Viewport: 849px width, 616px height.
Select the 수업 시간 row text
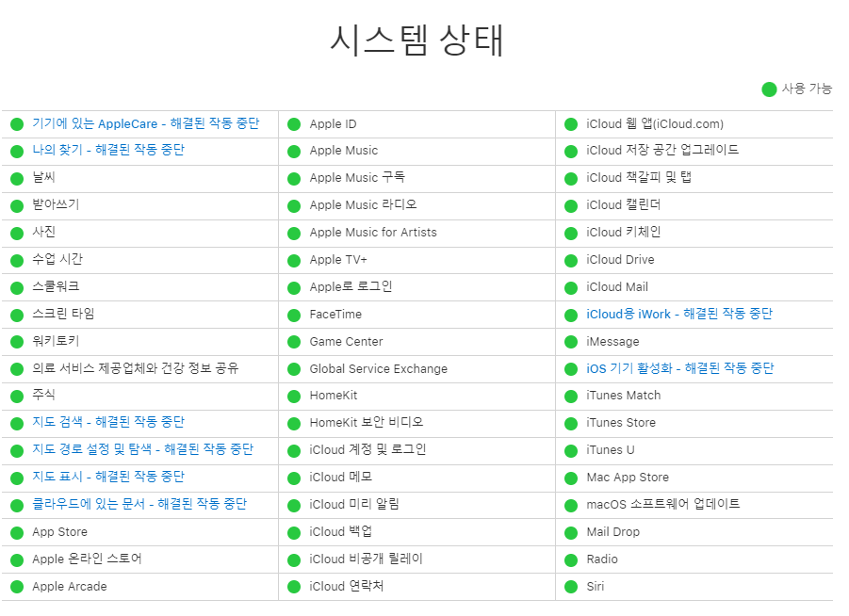point(57,259)
